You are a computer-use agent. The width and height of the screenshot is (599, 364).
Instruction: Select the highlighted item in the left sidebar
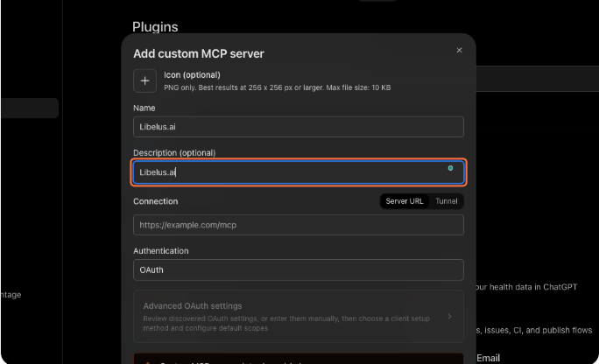(x=30, y=108)
